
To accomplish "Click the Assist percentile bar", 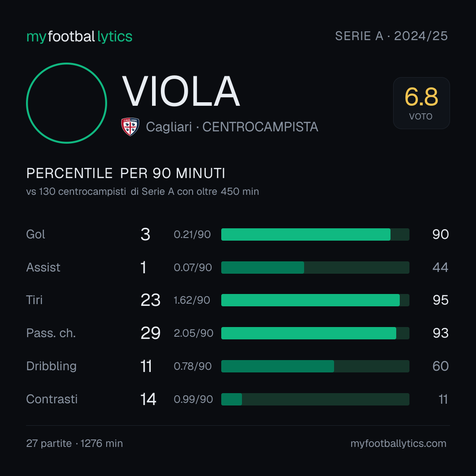I will click(x=315, y=268).
